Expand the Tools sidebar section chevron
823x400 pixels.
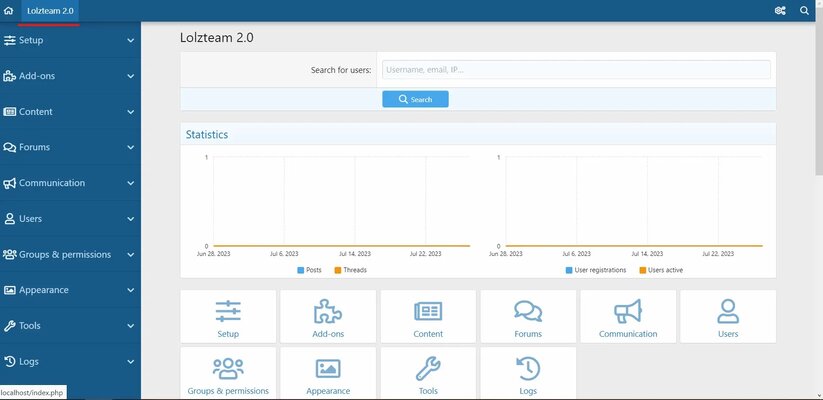(x=131, y=326)
